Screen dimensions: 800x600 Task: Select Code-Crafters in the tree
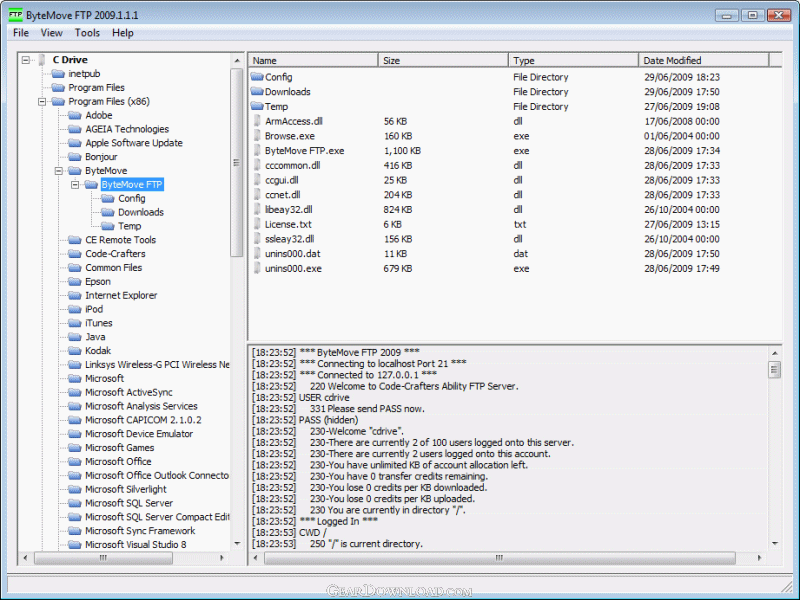115,254
